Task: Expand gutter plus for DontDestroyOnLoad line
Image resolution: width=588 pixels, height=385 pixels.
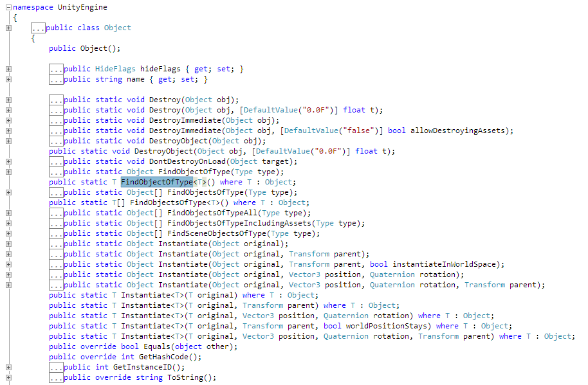Action: click(8, 162)
